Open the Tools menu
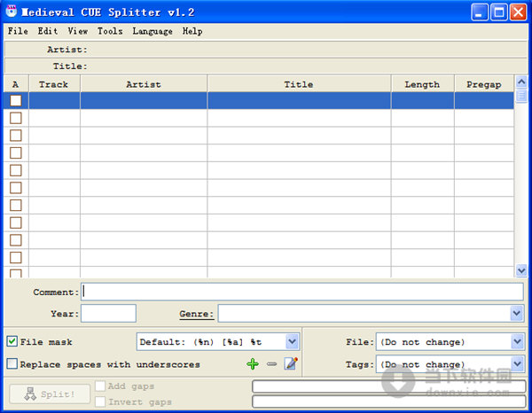This screenshot has height=413, width=532. pyautogui.click(x=110, y=31)
